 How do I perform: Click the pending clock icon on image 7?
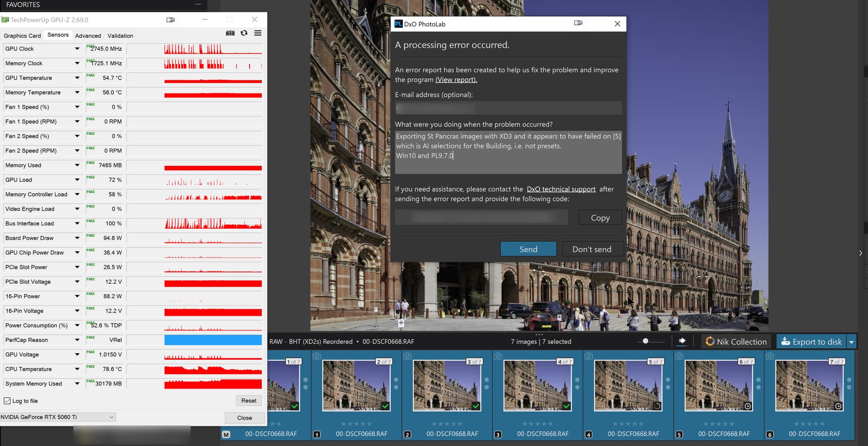click(838, 406)
